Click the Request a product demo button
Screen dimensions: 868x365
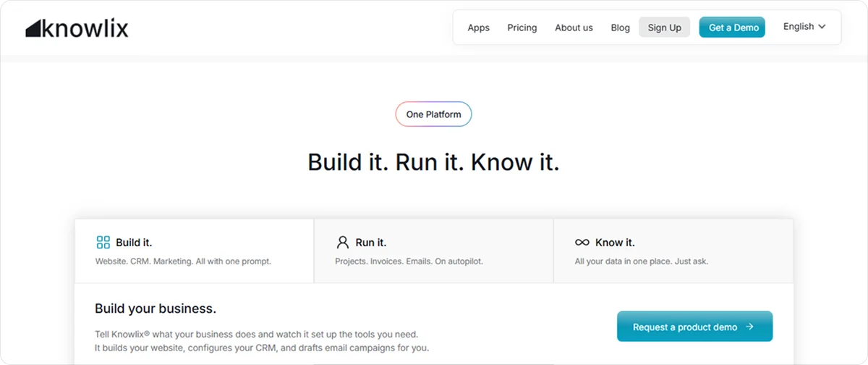click(x=694, y=327)
